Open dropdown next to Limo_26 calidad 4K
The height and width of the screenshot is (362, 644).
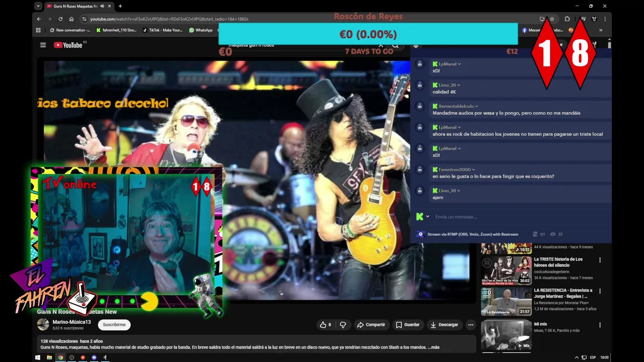[459, 85]
